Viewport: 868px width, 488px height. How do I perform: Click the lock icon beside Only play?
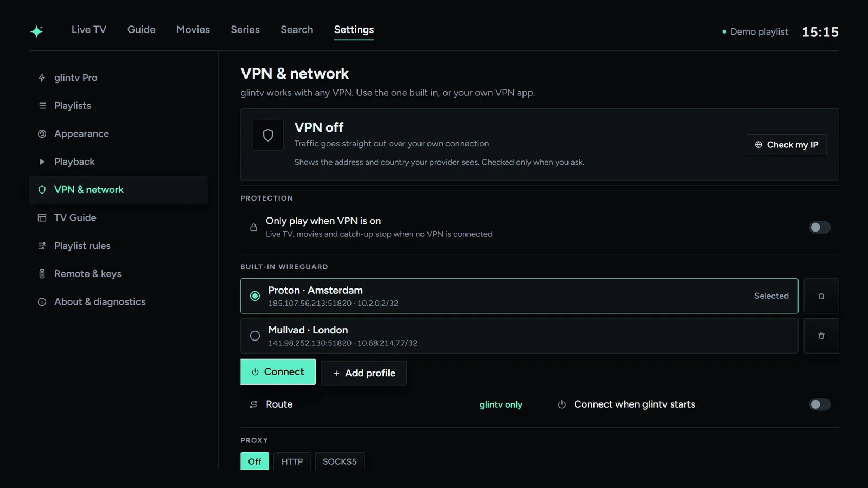[x=253, y=227]
